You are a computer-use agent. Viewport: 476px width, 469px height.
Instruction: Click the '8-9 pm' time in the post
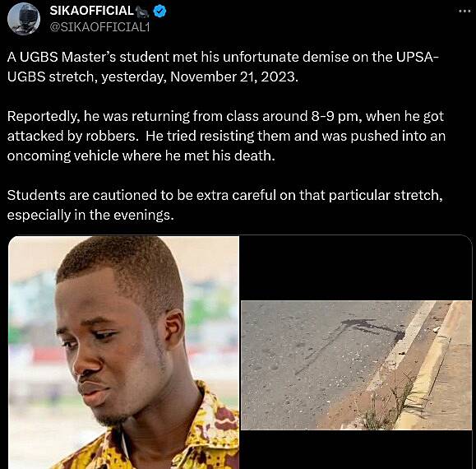pos(336,116)
